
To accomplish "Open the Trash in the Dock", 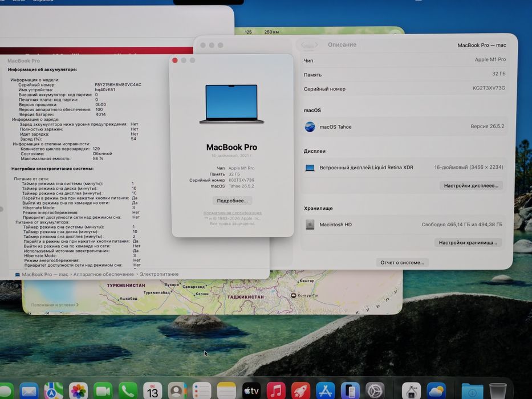I will pyautogui.click(x=498, y=391).
